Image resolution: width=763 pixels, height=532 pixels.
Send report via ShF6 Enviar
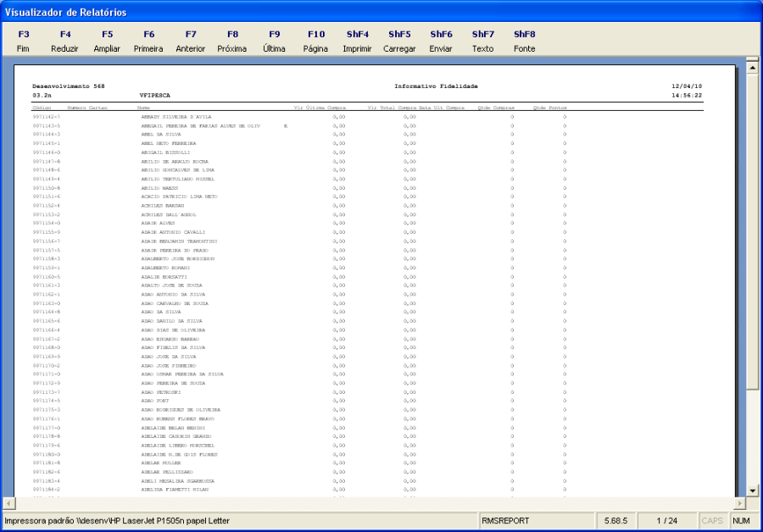tap(441, 42)
